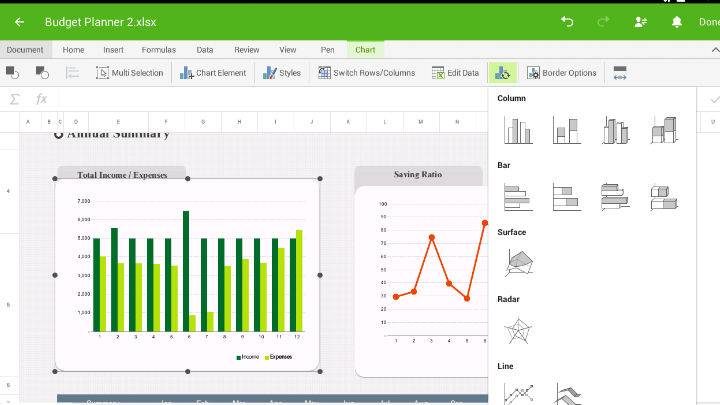720x405 pixels.
Task: Open the Insert tab
Action: (113, 49)
